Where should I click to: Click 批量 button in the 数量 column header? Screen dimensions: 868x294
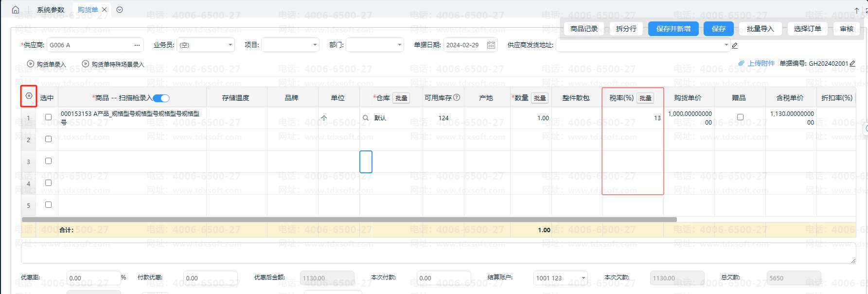tap(540, 98)
